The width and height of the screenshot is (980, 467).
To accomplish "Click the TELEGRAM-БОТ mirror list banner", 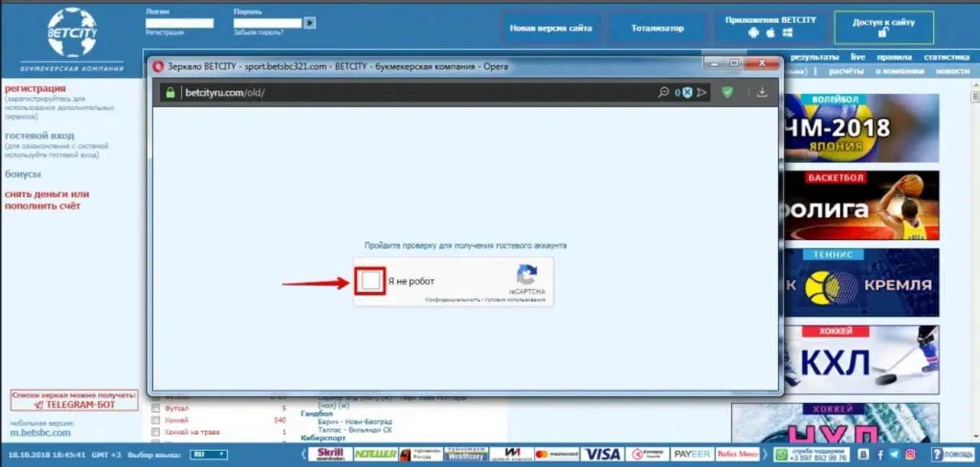I will [x=74, y=400].
